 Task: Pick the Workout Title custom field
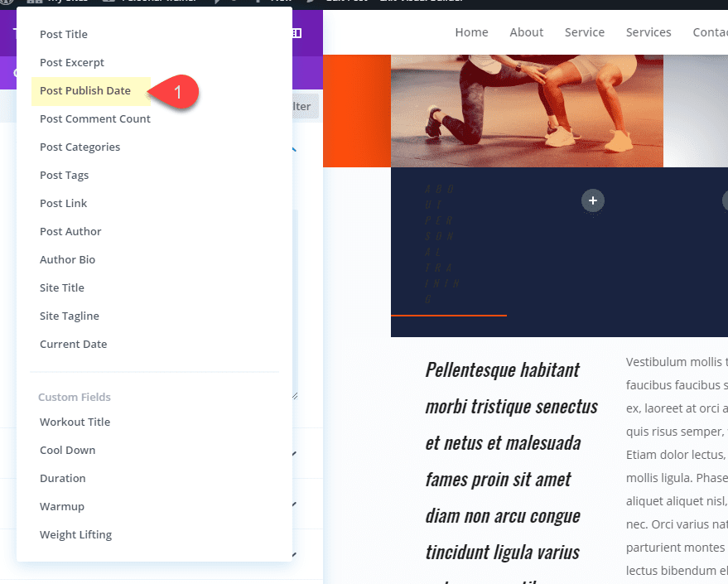coord(75,422)
